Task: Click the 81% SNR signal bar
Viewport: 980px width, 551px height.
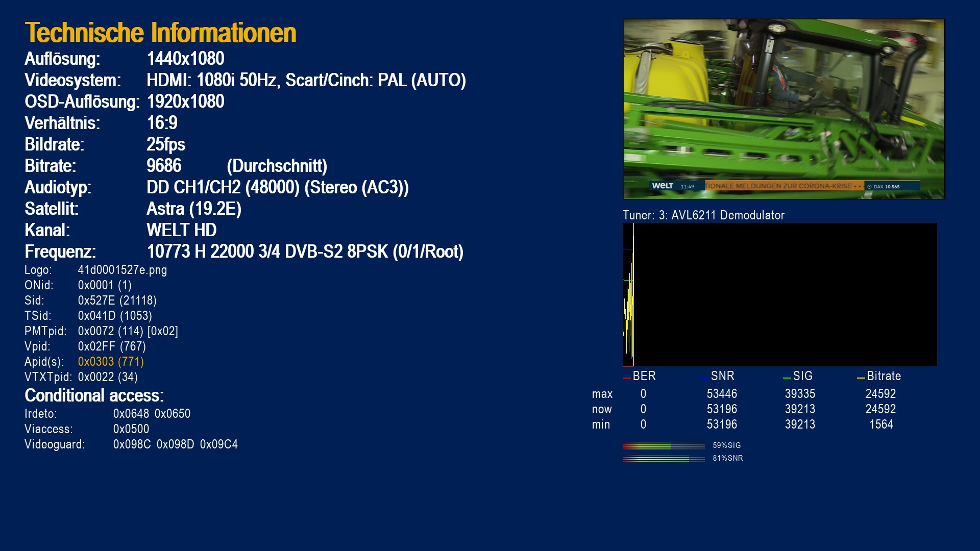Action: pyautogui.click(x=664, y=459)
